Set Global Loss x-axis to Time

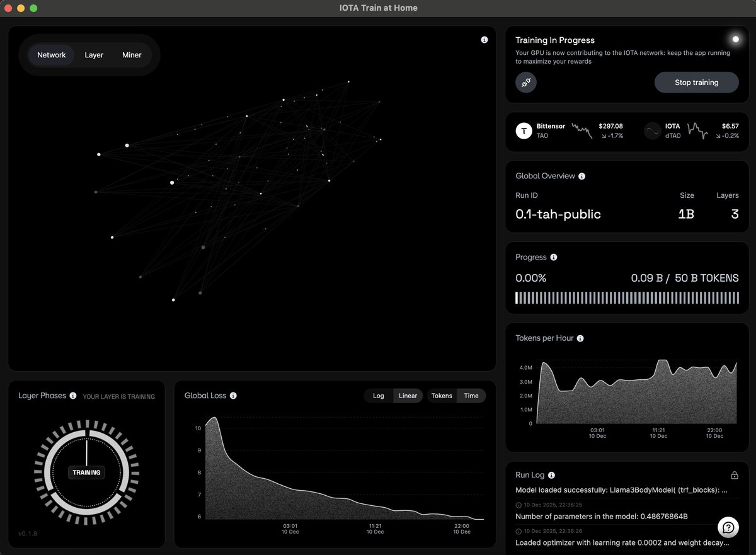point(471,396)
